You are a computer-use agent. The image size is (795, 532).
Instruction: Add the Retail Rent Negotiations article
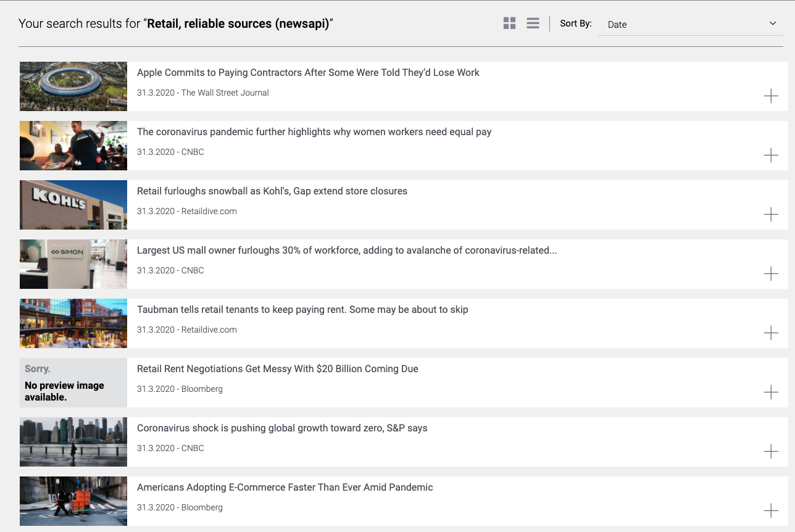click(771, 392)
